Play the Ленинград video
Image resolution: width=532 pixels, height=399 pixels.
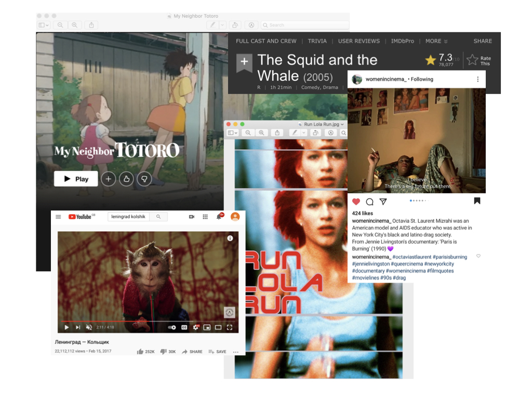(66, 327)
